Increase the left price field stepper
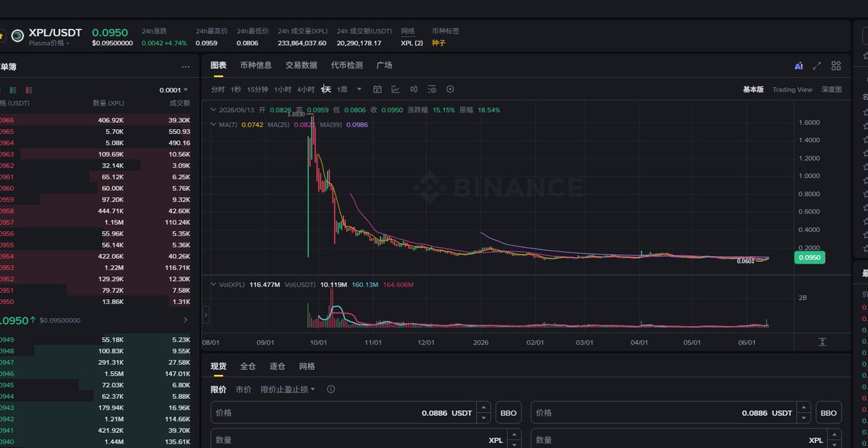 click(483, 409)
